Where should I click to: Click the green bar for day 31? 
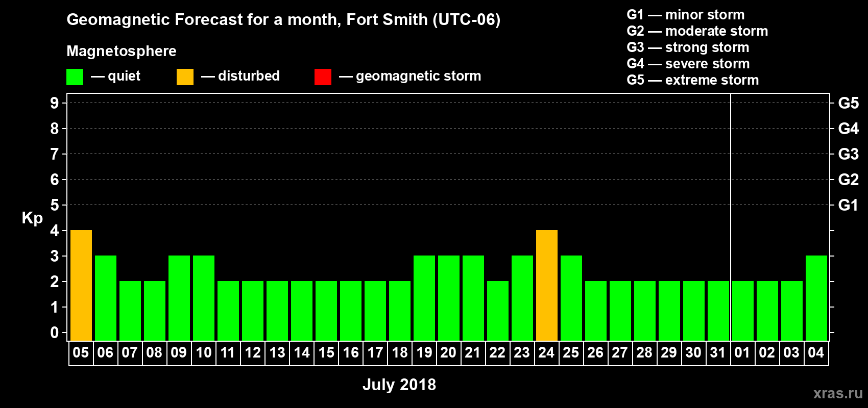click(718, 311)
